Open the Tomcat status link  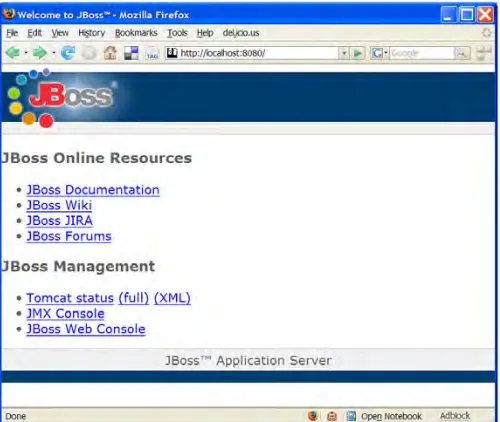pos(70,298)
